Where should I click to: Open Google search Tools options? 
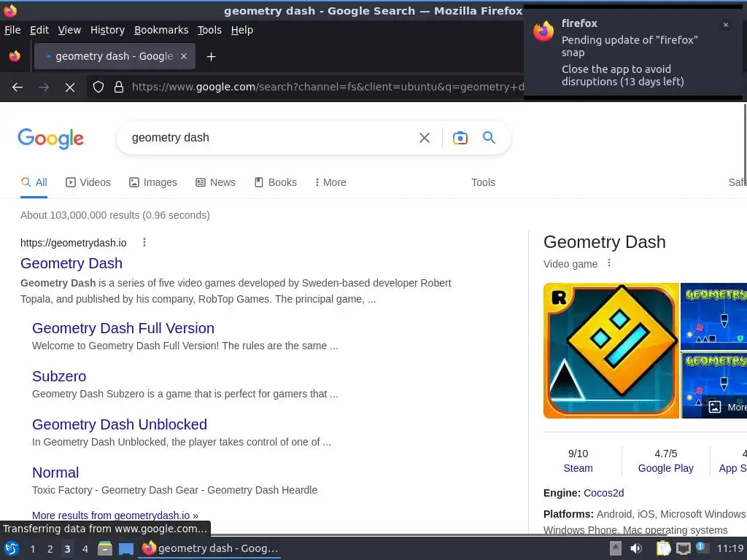(x=483, y=182)
